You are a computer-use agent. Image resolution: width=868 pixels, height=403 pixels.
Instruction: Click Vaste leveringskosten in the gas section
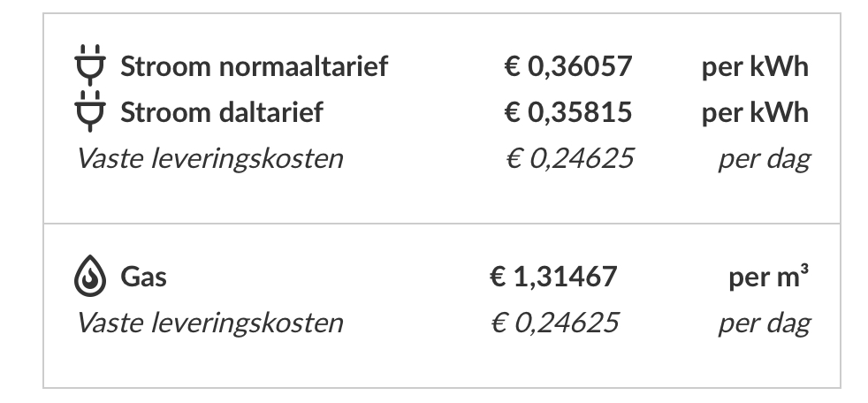(x=209, y=323)
